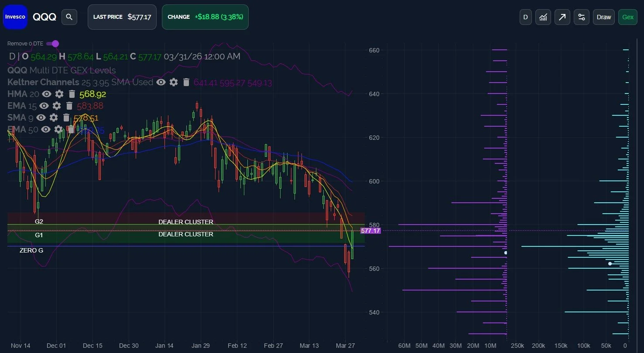Screen dimensions: 644x353
Task: Click the OHLC close value 577.17
Action: click(150, 57)
